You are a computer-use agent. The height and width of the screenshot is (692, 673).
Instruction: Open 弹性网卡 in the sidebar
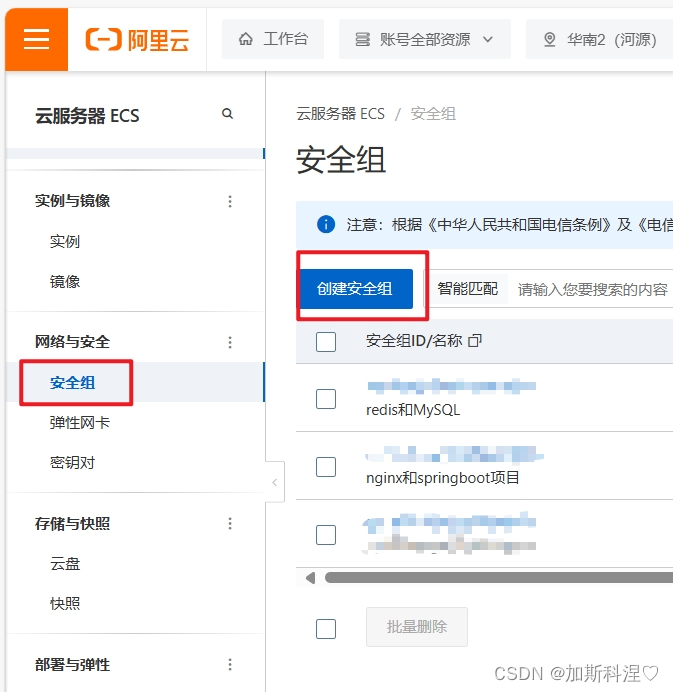pyautogui.click(x=79, y=423)
